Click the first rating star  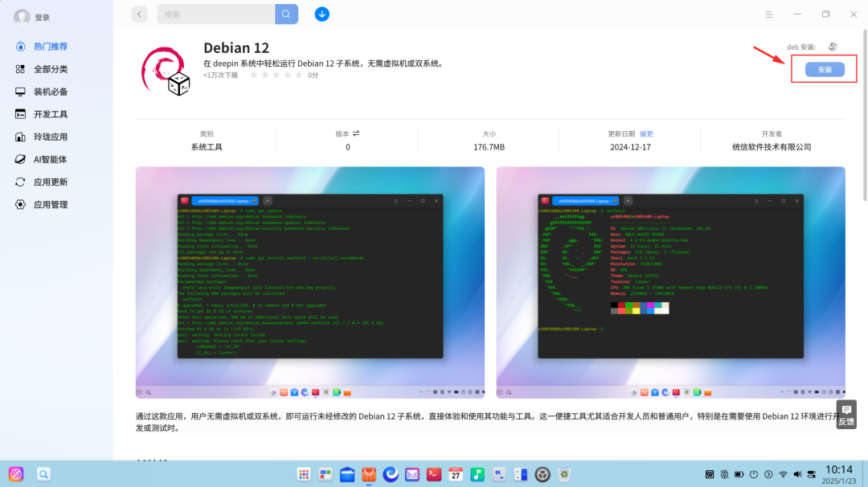click(253, 75)
